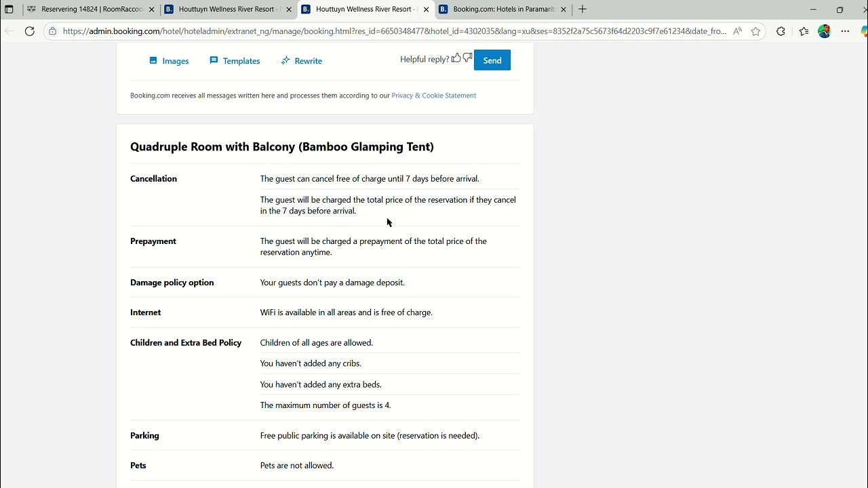Send the reply message

pos(492,60)
